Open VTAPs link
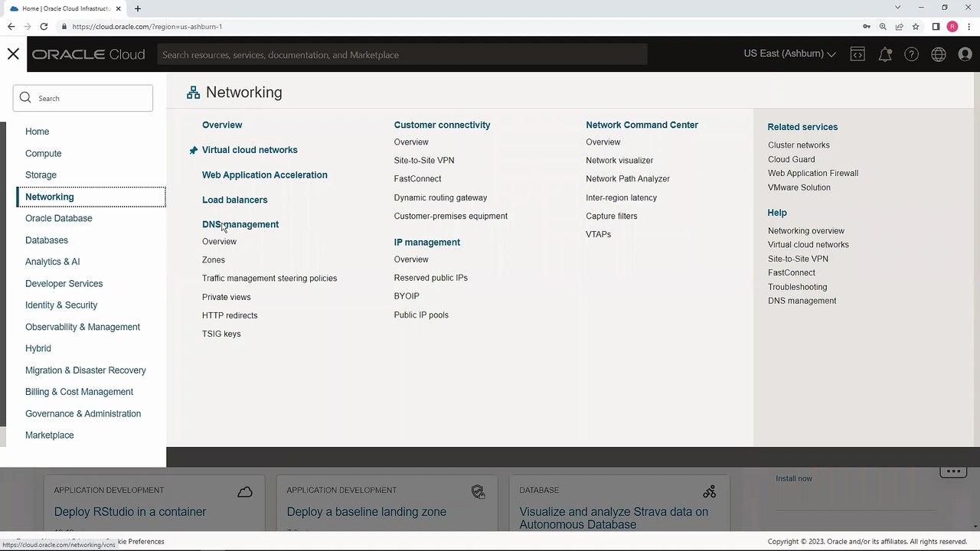The image size is (980, 551). point(599,234)
